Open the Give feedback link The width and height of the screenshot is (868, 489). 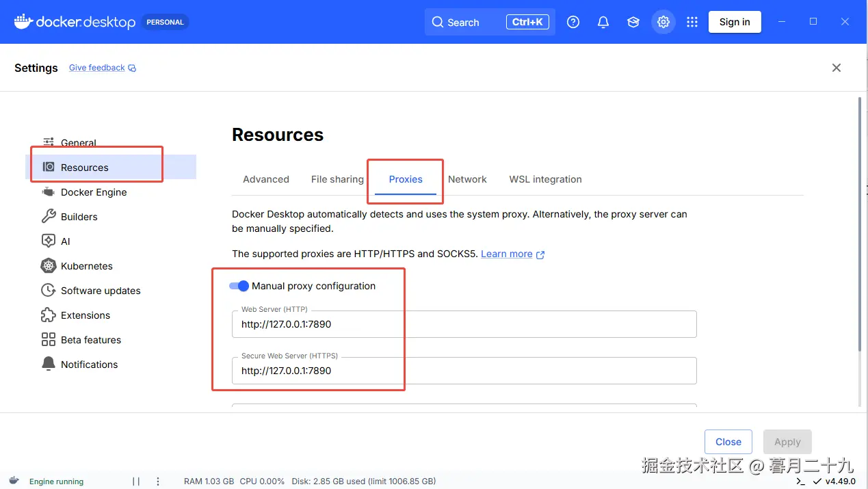click(97, 68)
